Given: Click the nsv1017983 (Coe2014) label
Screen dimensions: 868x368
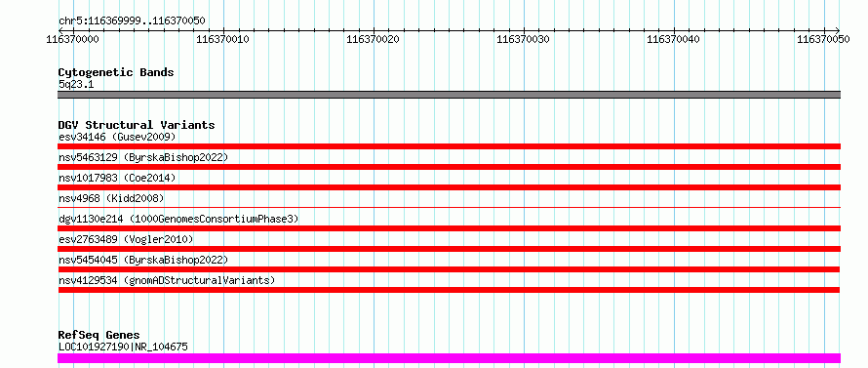Looking at the screenshot, I should (x=117, y=178).
